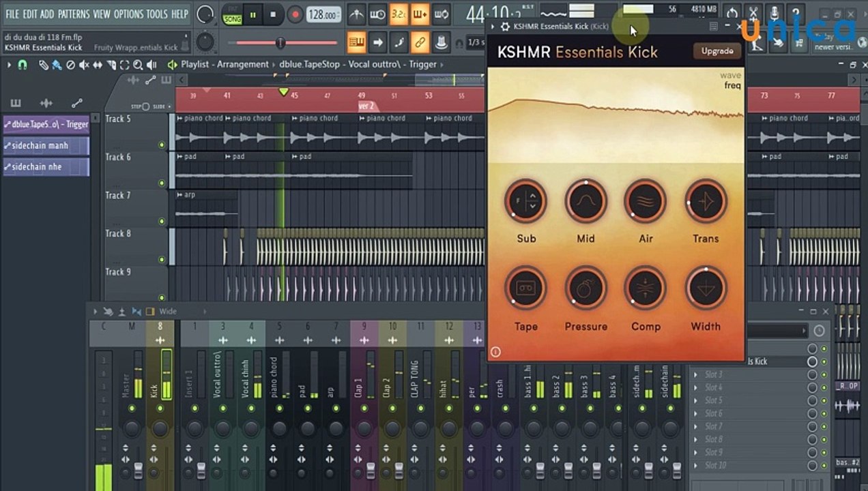Select the playlist draw pencil tool
The image size is (868, 491).
point(44,65)
